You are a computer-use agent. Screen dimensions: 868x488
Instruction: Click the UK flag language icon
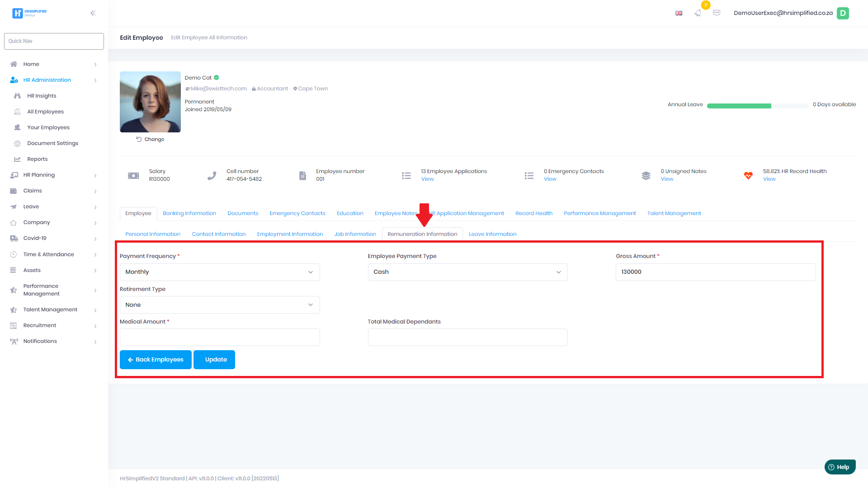(x=679, y=13)
